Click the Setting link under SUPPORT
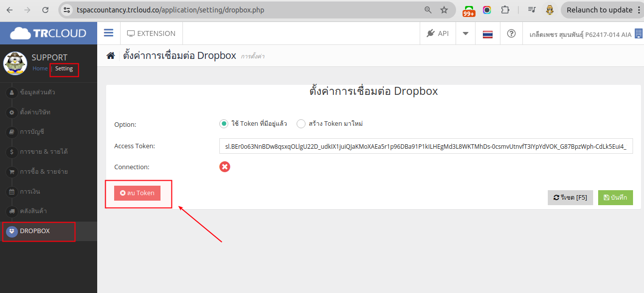This screenshot has width=644, height=293. (64, 69)
